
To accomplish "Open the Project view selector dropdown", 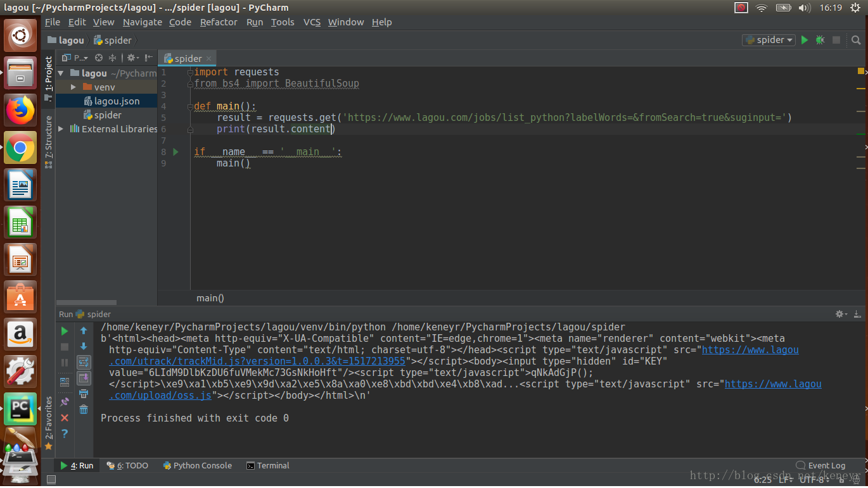I will point(75,58).
